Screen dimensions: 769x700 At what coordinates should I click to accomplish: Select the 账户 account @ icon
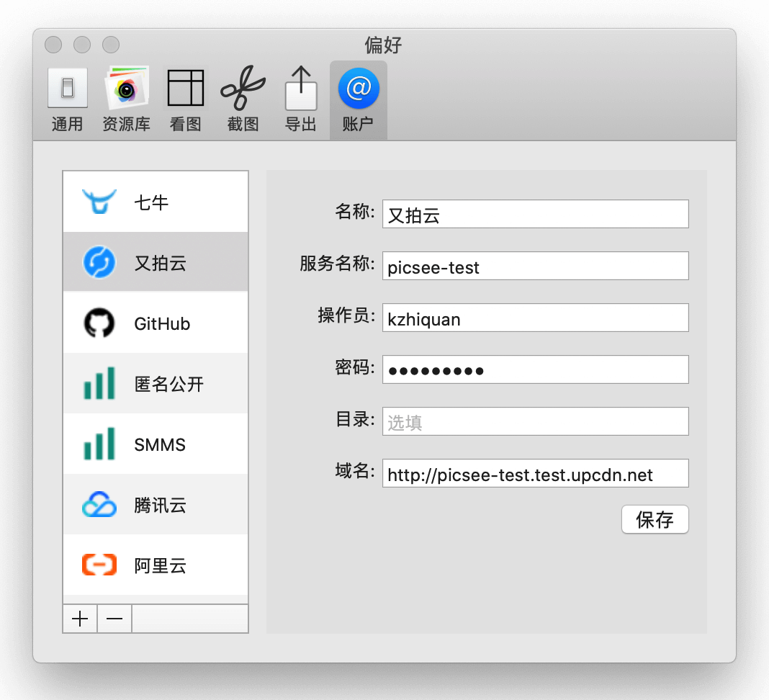point(359,89)
